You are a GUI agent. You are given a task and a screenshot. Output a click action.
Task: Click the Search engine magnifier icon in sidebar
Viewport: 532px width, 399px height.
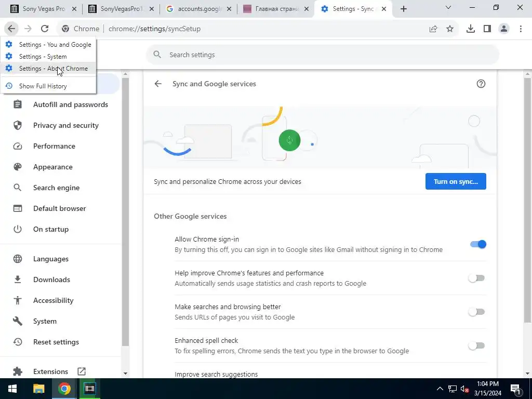[18, 188]
